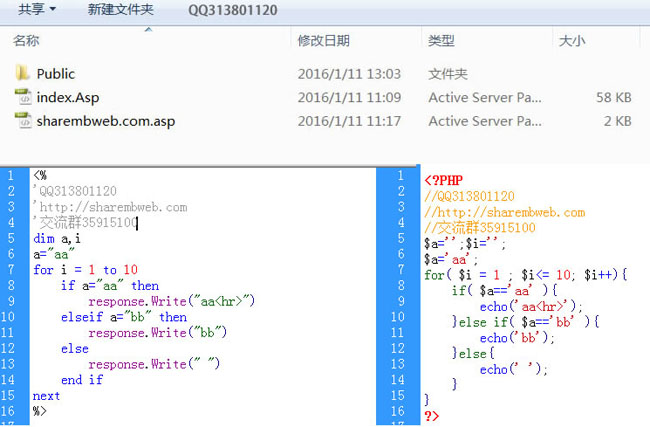
Task: Click the date 2016/1/11 11:17
Action: click(x=349, y=121)
